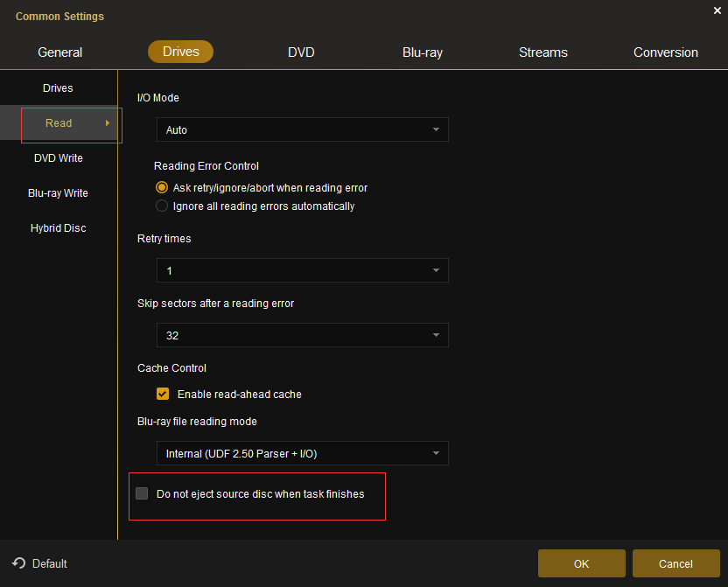This screenshot has height=587, width=728.
Task: Switch to the General tab
Action: (x=60, y=52)
